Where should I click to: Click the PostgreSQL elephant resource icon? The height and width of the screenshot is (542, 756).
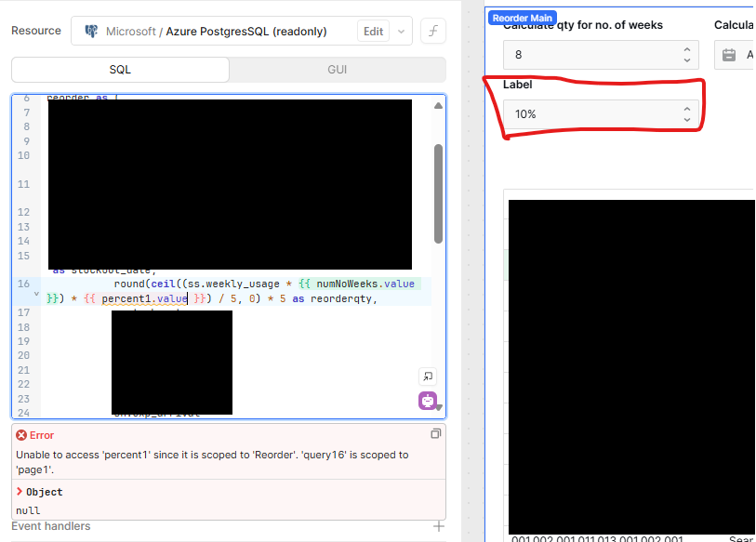[x=91, y=32]
